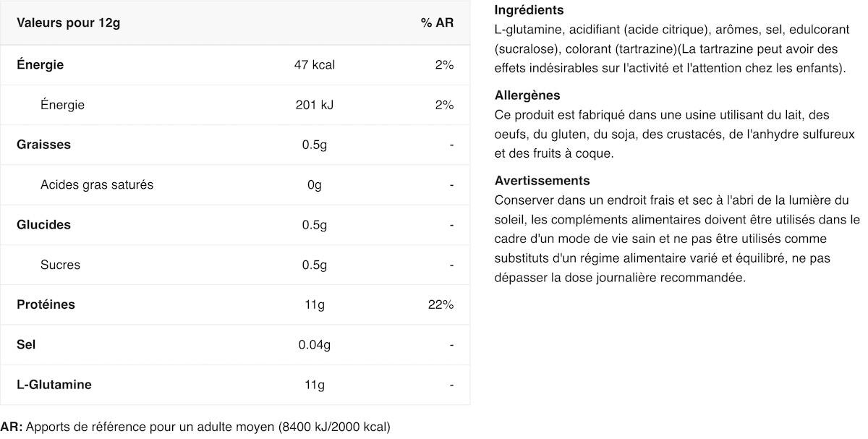The width and height of the screenshot is (868, 439).
Task: Click the 11g value in L-Glutamine row
Action: (x=315, y=385)
